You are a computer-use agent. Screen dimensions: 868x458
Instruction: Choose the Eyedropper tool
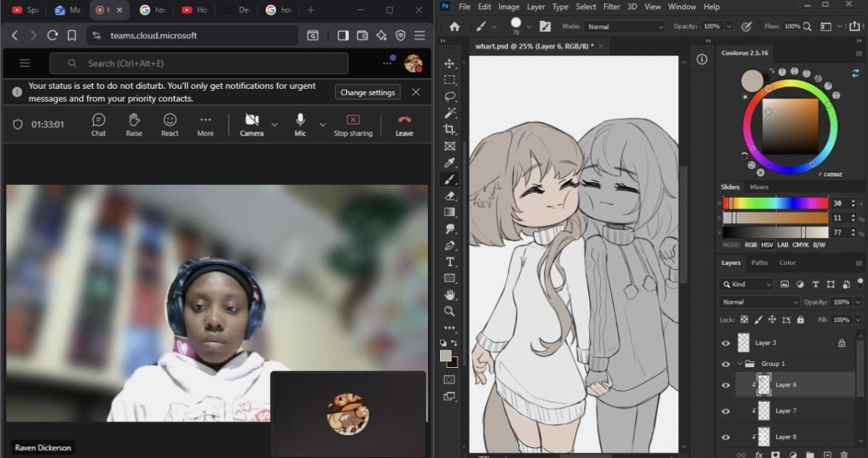point(450,163)
